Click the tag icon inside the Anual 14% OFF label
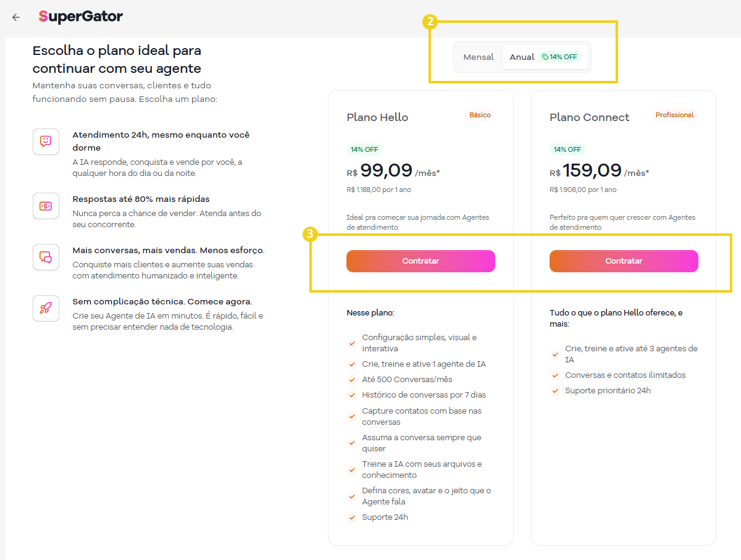The image size is (741, 560). coord(546,56)
